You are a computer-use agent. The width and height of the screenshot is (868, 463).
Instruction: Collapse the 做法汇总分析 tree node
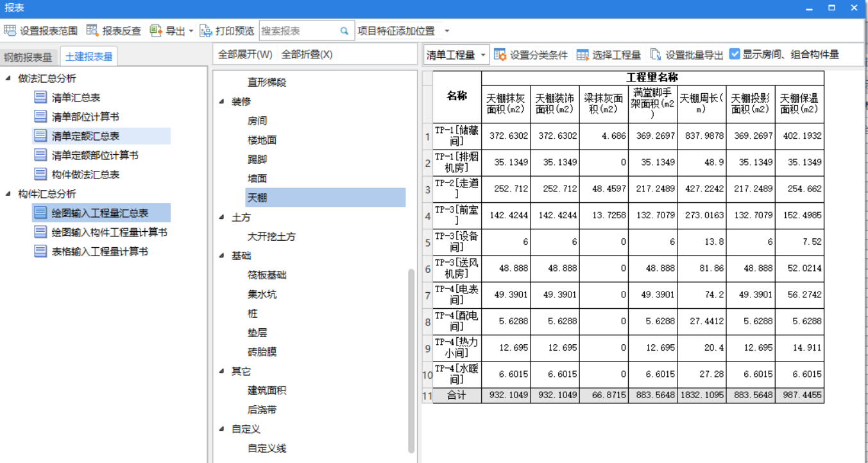(8, 78)
